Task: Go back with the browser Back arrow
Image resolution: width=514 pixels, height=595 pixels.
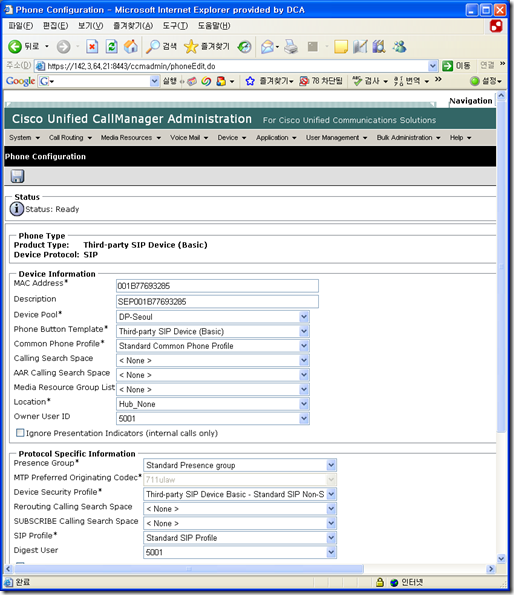Action: point(15,47)
